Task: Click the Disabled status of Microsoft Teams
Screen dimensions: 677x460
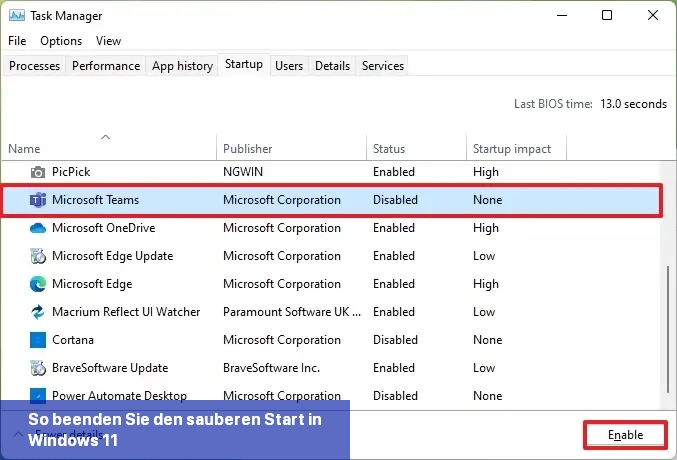Action: [395, 200]
